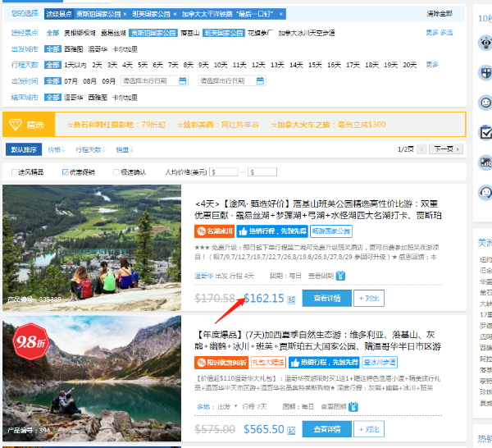Open the 4天 途风·甄选好价 tour title
The width and height of the screenshot is (492, 448).
pos(318,209)
